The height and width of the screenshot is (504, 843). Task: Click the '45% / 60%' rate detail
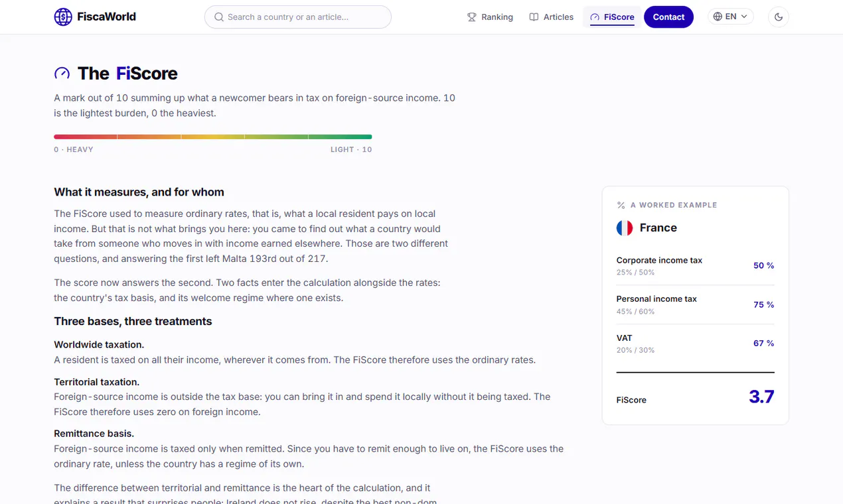coord(635,312)
